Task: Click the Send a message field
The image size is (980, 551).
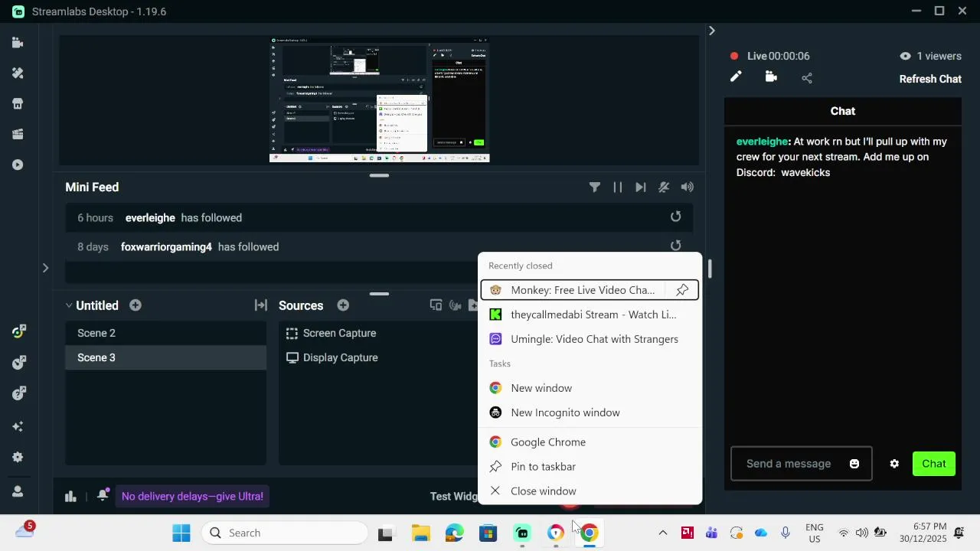Action: [801, 464]
